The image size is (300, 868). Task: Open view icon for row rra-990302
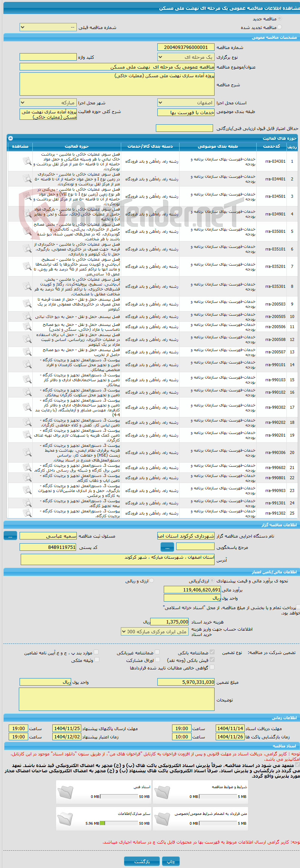tap(27, 407)
